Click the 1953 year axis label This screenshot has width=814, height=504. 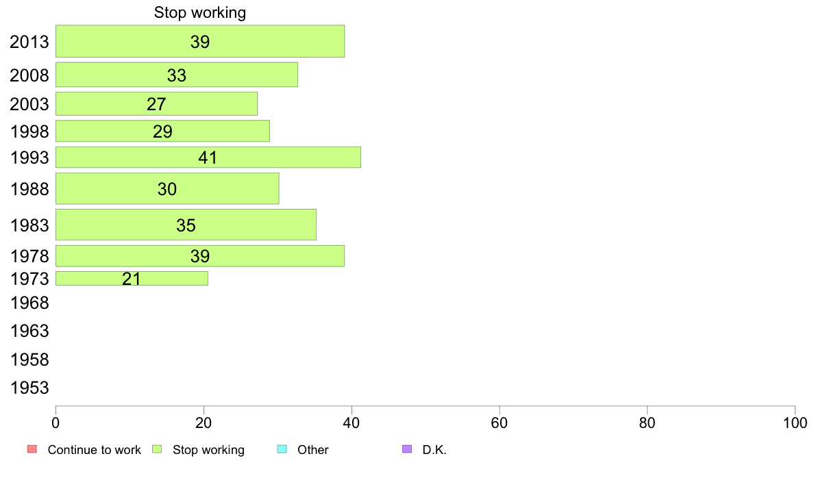(29, 388)
